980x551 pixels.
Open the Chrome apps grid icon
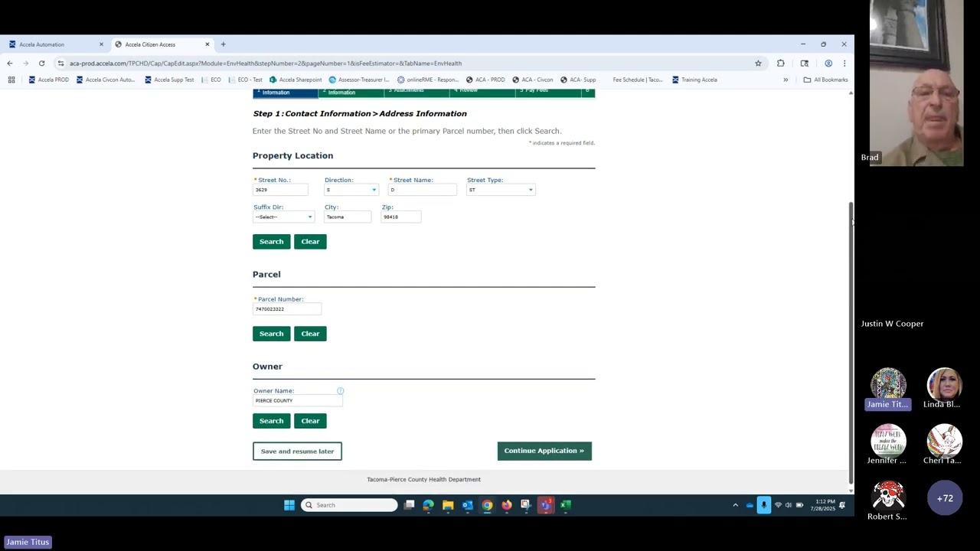(x=11, y=80)
